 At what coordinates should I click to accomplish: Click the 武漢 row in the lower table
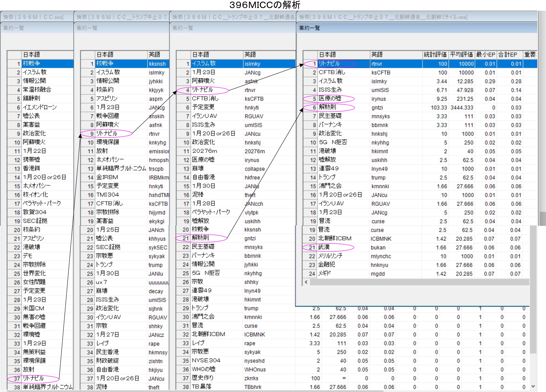point(324,247)
